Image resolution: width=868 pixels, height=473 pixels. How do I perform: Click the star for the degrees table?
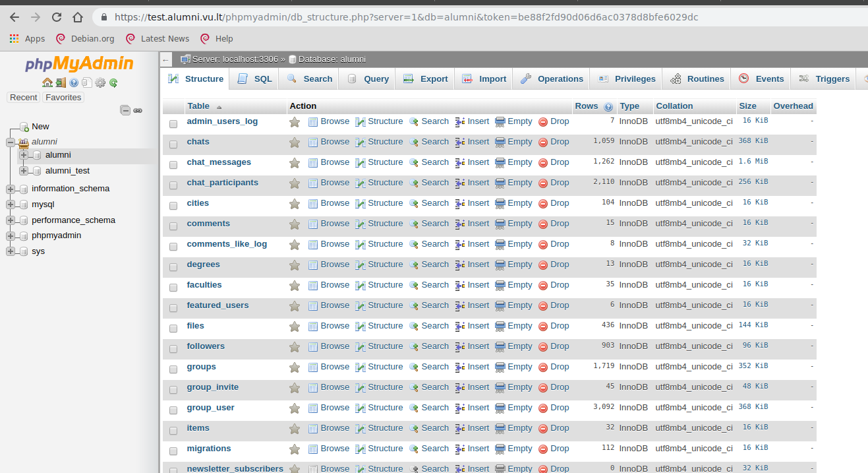[x=295, y=265]
